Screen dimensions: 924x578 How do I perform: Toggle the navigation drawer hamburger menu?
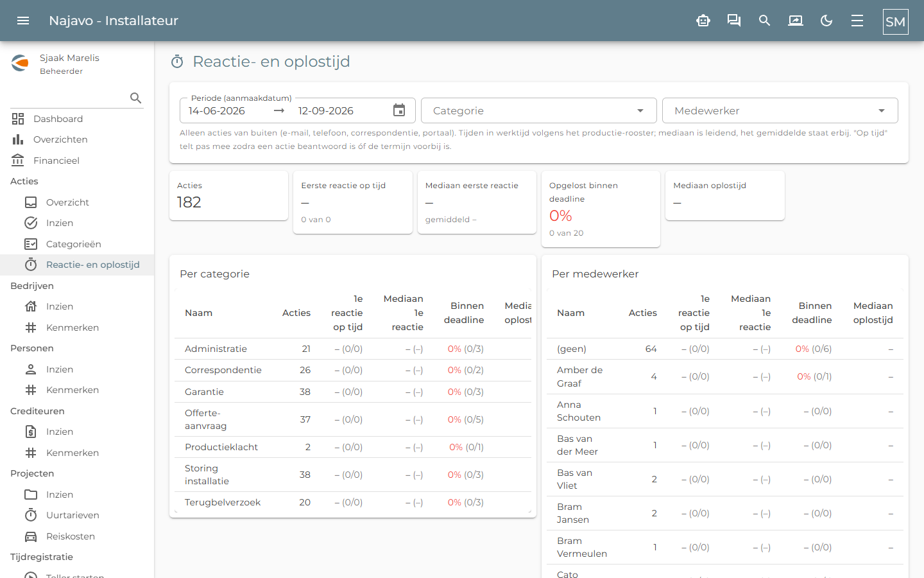pos(23,21)
